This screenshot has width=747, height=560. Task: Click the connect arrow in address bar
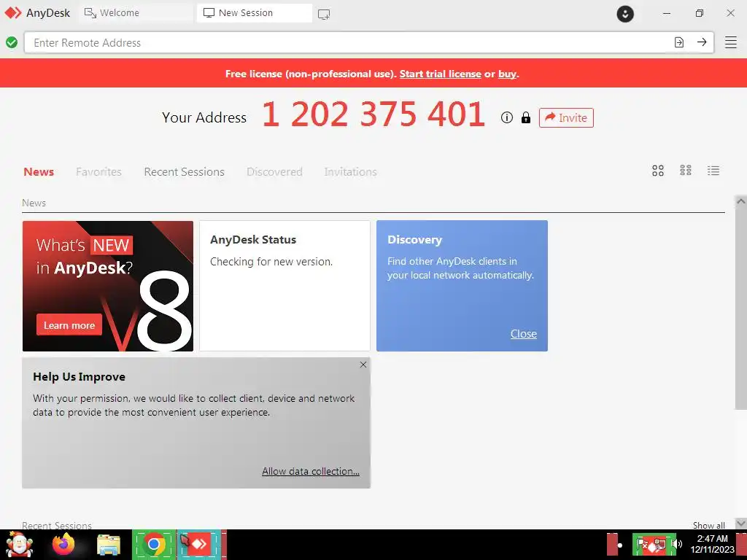click(x=702, y=42)
